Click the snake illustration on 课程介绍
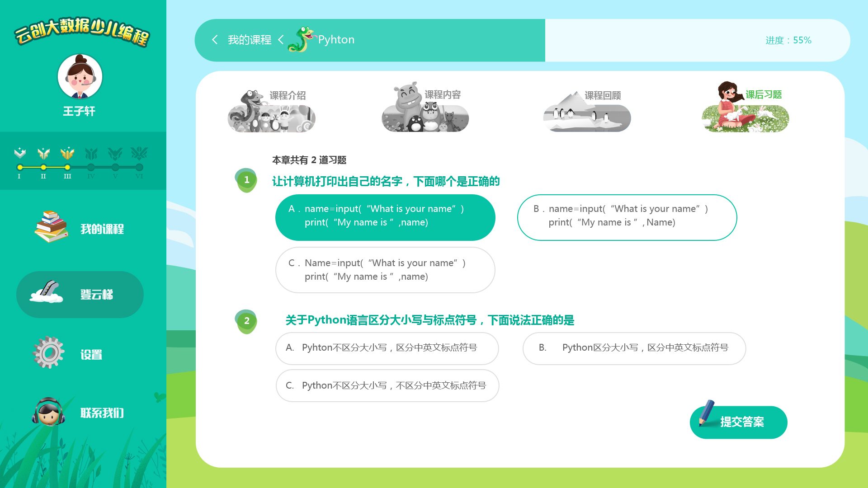This screenshot has height=488, width=868. coord(272,111)
